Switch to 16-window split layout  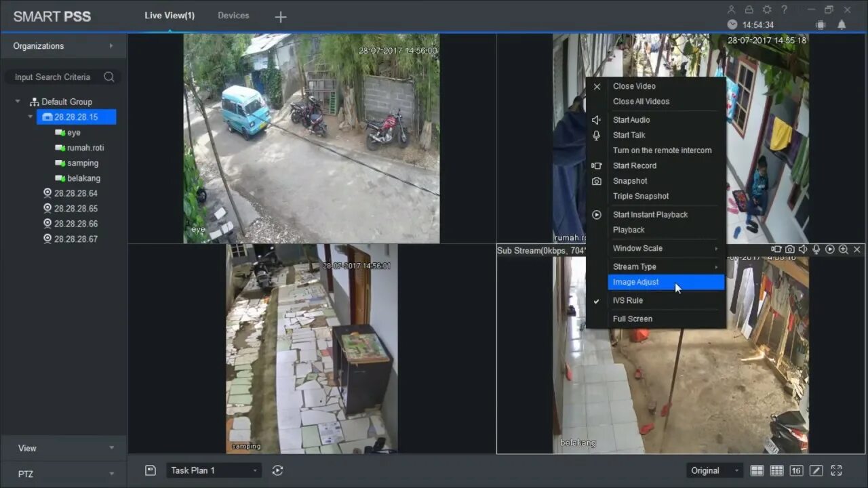(x=797, y=470)
